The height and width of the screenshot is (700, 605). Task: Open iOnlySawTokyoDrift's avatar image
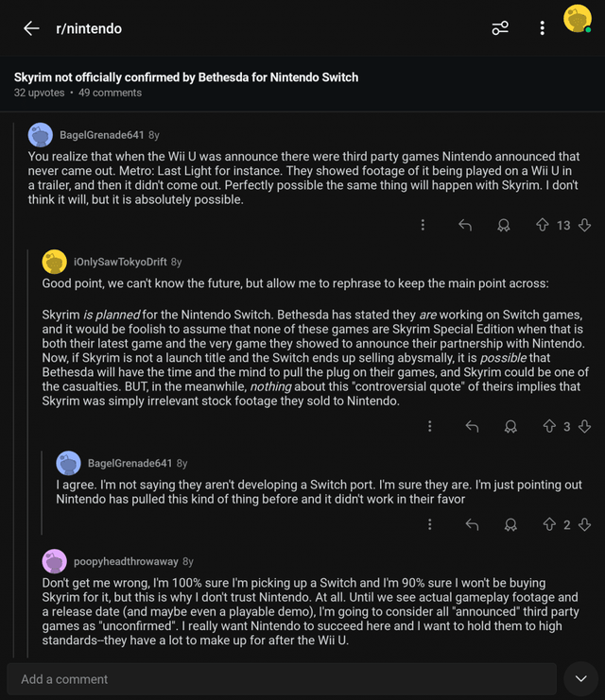(55, 262)
